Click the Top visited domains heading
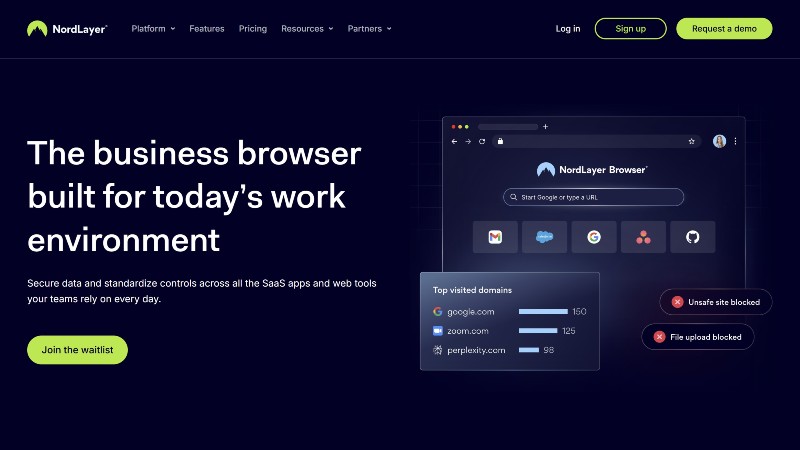Viewport: 800px width, 450px height. (472, 290)
